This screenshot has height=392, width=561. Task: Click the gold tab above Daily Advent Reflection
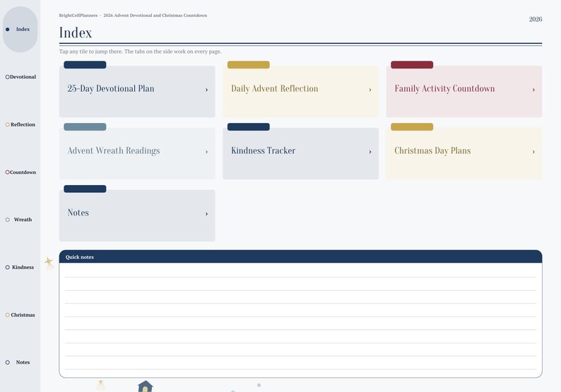coord(248,65)
